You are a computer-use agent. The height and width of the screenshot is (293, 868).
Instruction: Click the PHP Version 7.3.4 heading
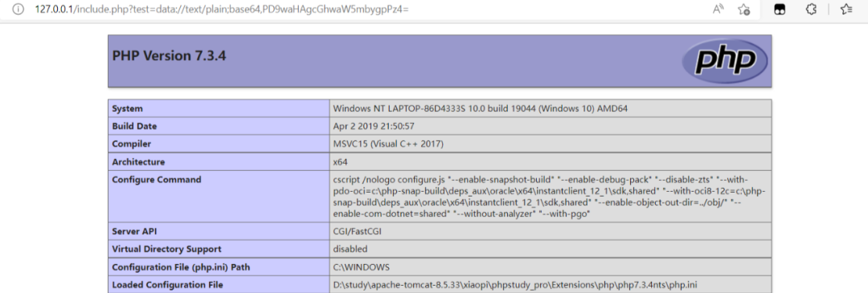[170, 56]
